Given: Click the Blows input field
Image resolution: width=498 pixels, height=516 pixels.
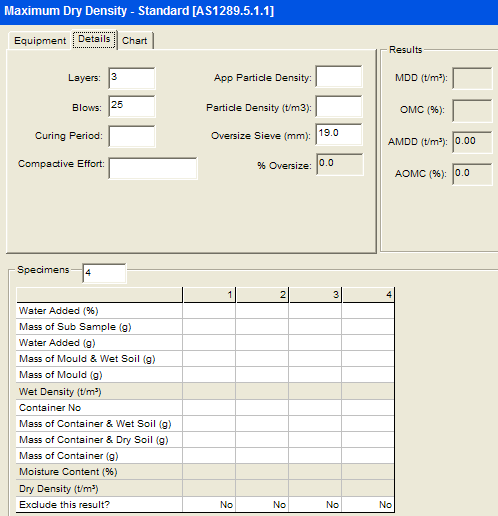Looking at the screenshot, I should (x=132, y=106).
